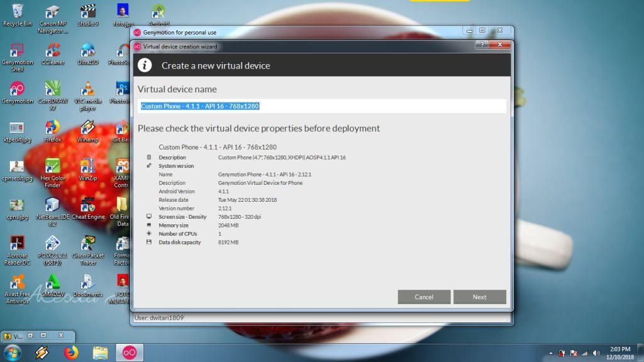This screenshot has width=644, height=362.
Task: Click the wizard help question mark button
Action: [x=482, y=45]
